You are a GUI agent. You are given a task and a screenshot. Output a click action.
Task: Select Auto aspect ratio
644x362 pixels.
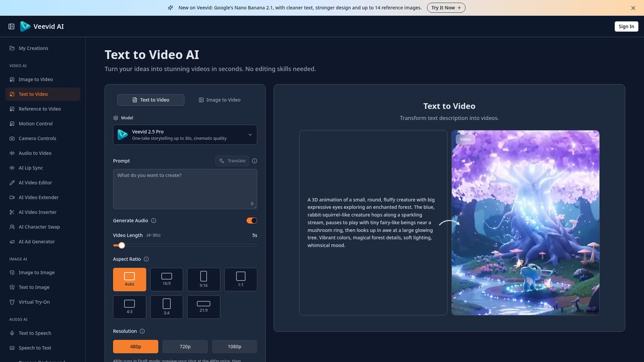point(130,280)
